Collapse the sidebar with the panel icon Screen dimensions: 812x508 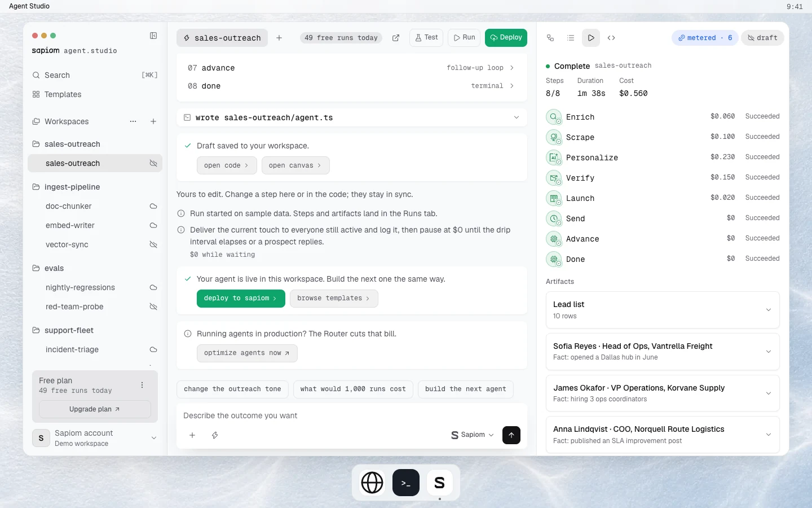153,36
